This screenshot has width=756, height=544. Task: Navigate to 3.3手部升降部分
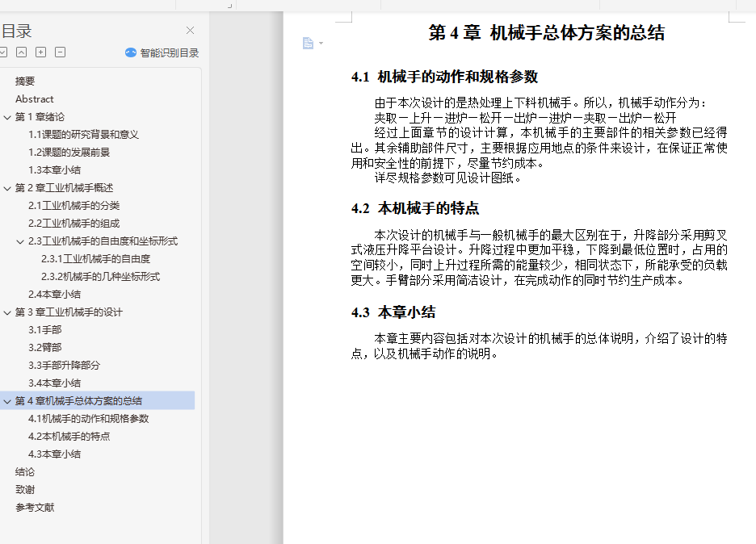64,366
